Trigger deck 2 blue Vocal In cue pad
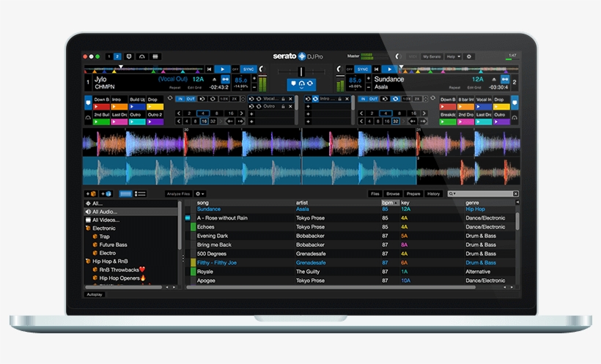This screenshot has width=601, height=364. point(483,106)
